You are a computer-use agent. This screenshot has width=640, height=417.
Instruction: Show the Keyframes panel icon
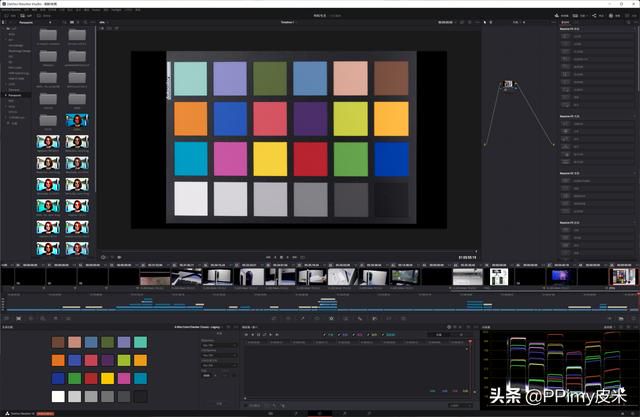pyautogui.click(x=609, y=318)
